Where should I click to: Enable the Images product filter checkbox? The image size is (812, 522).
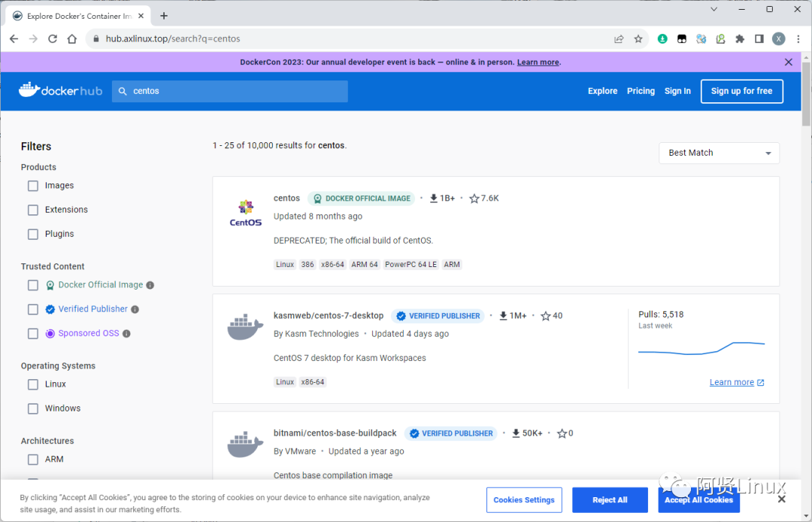click(x=33, y=186)
